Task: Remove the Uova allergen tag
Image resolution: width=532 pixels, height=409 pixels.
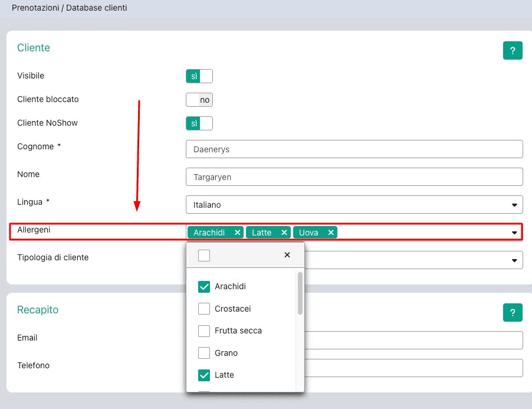Action: (331, 233)
